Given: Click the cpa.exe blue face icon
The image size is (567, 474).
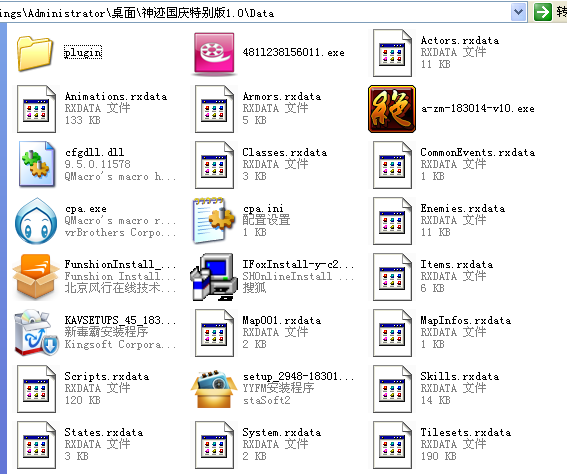Looking at the screenshot, I should [36, 221].
